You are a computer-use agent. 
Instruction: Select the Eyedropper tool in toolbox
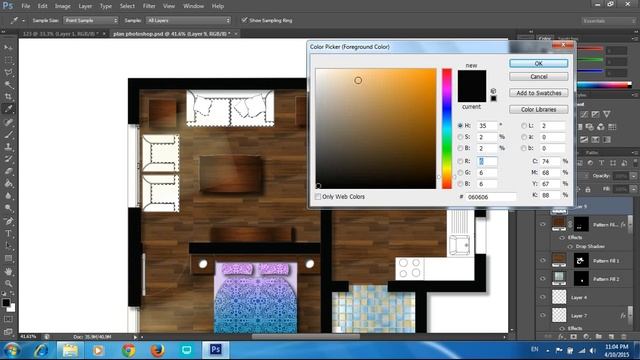pyautogui.click(x=8, y=109)
